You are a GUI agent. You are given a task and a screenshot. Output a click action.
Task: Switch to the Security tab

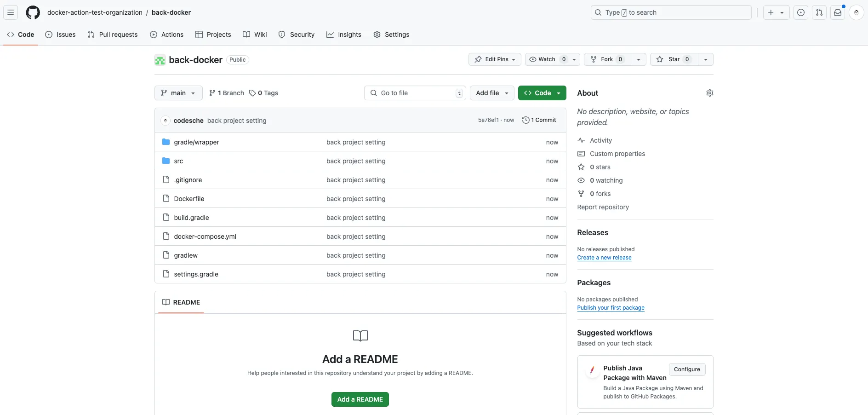point(297,35)
